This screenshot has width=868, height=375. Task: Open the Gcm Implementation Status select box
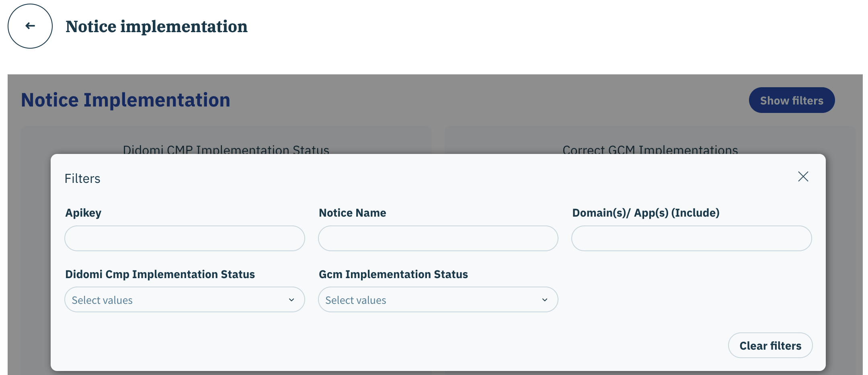tap(430, 300)
